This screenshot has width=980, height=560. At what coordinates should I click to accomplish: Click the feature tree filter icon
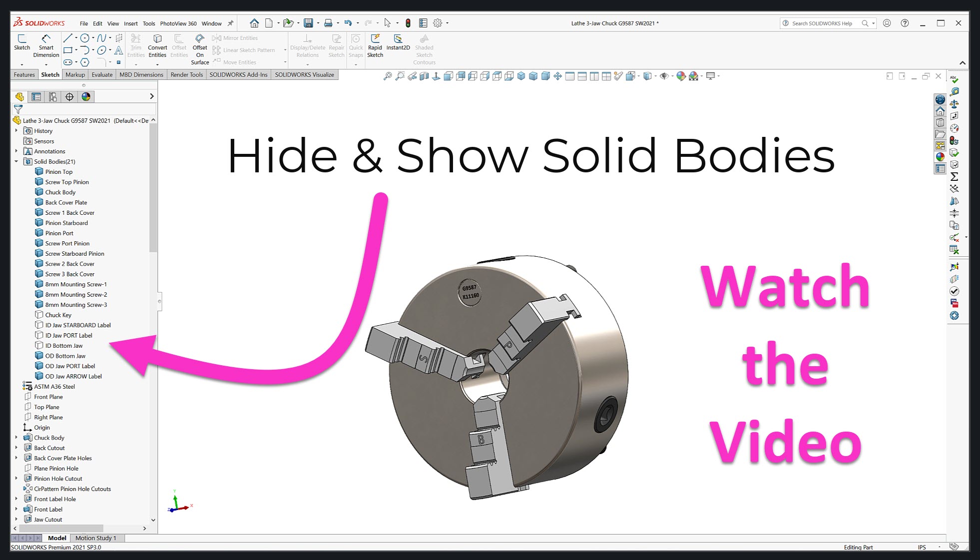tap(18, 109)
